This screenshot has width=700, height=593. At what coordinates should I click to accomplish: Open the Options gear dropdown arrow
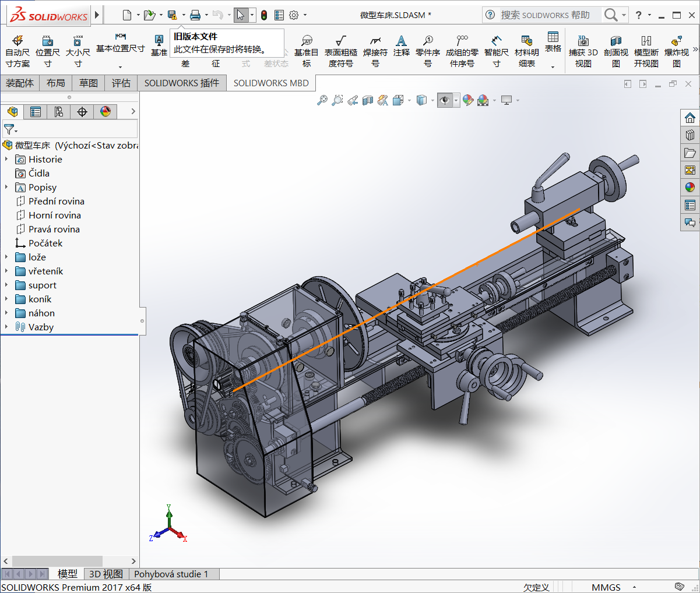click(305, 15)
